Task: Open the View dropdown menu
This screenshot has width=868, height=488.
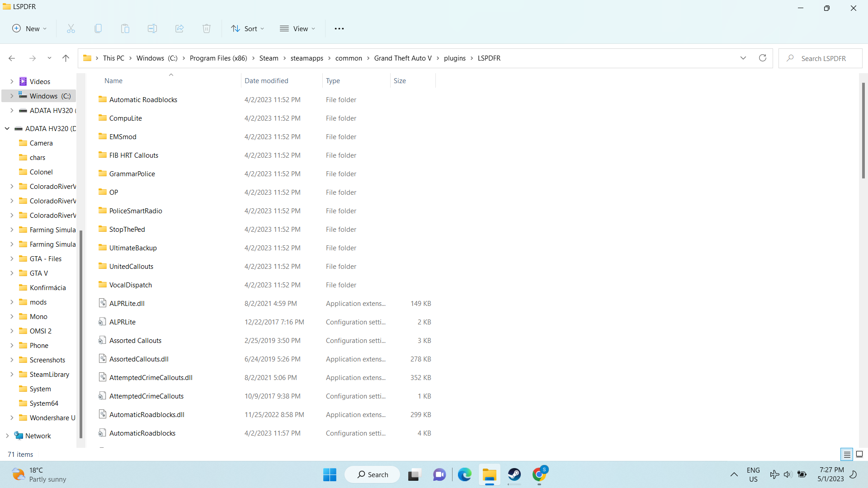Action: [x=297, y=28]
